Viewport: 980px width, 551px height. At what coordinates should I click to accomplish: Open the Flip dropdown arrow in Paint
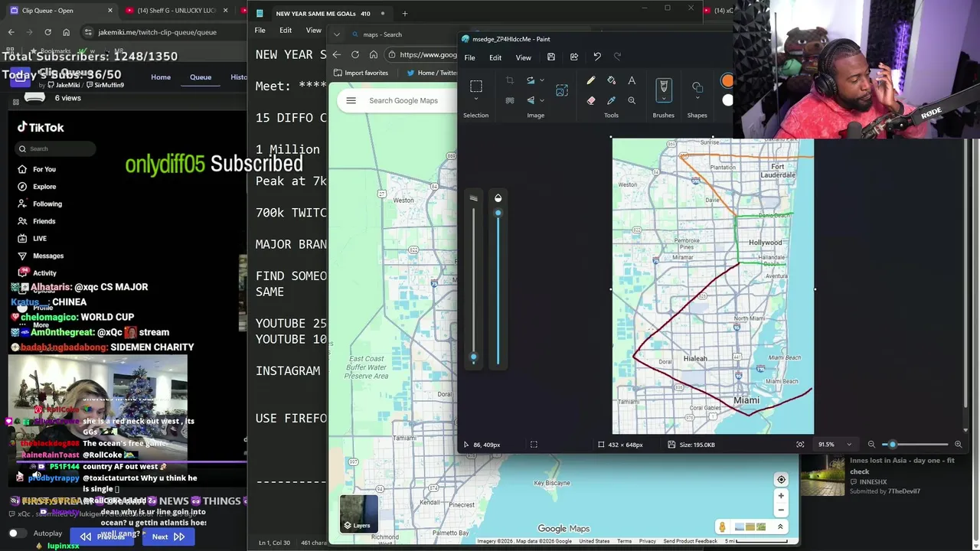coord(542,100)
